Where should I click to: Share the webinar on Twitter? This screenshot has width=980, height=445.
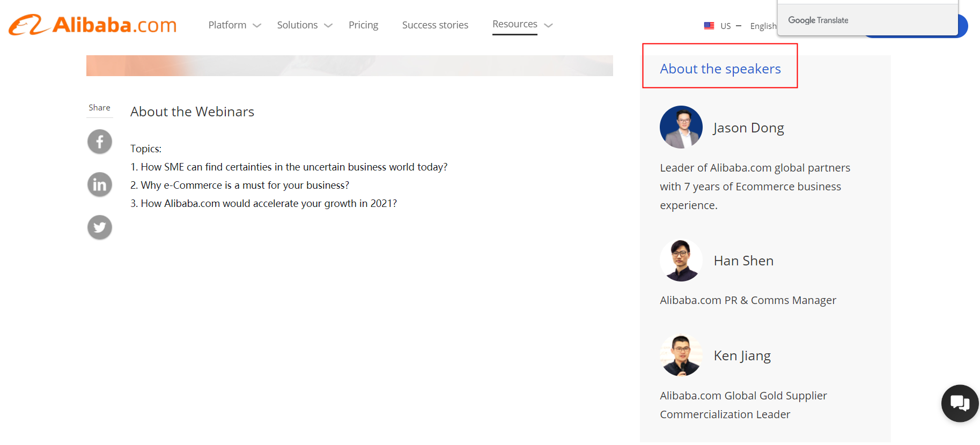[100, 227]
